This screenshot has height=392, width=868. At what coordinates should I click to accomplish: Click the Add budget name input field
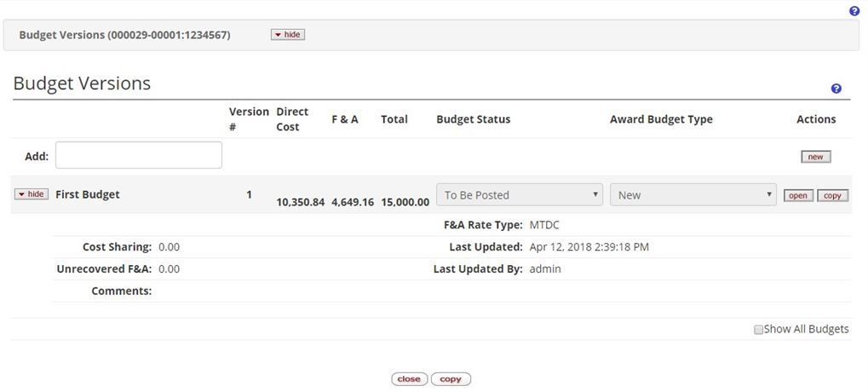coord(139,155)
